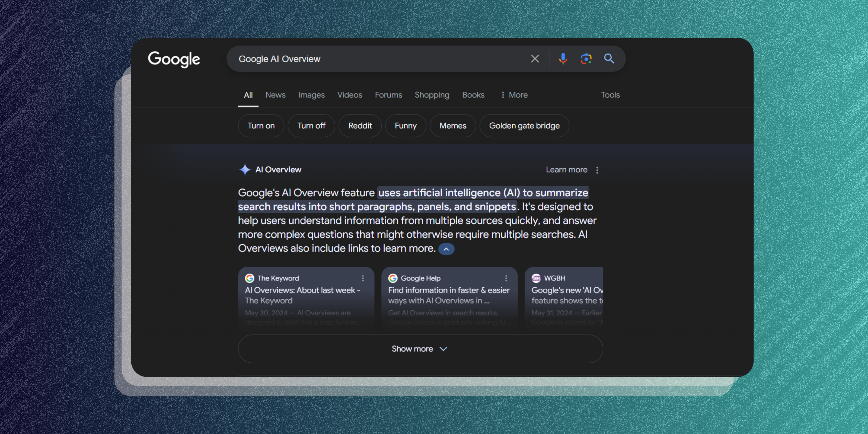The height and width of the screenshot is (434, 868).
Task: Select the Turn off suggestion chip
Action: (x=311, y=126)
